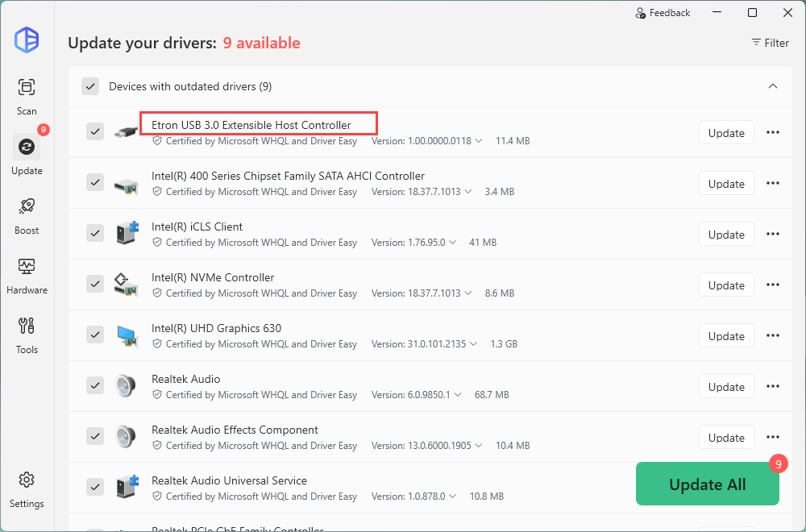Collapse the outdated drivers section chevron

tap(772, 86)
